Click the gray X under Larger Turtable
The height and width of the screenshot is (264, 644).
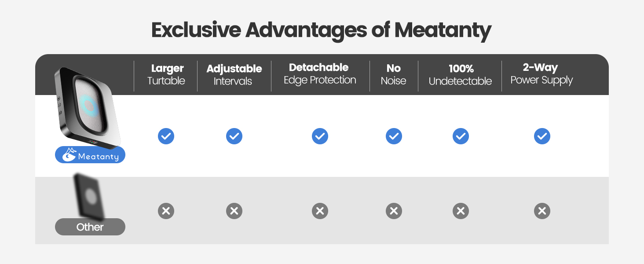point(166,211)
